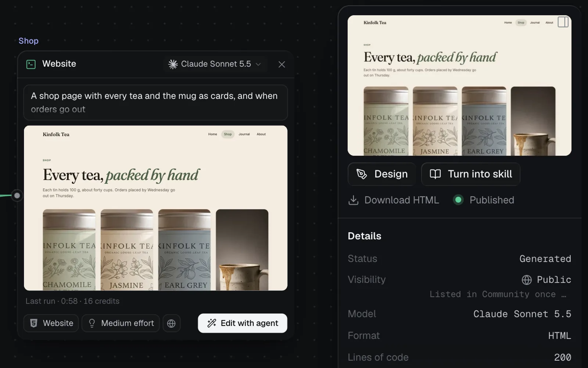This screenshot has height=368, width=588.
Task: Click About nav link in left preview
Action: point(261,134)
